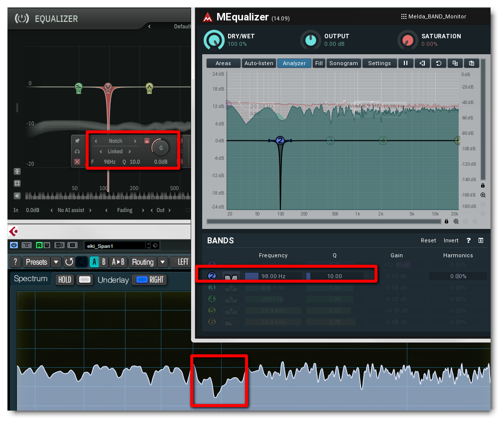Click the red notch EQ node
The height and width of the screenshot is (424, 504).
pos(108,88)
